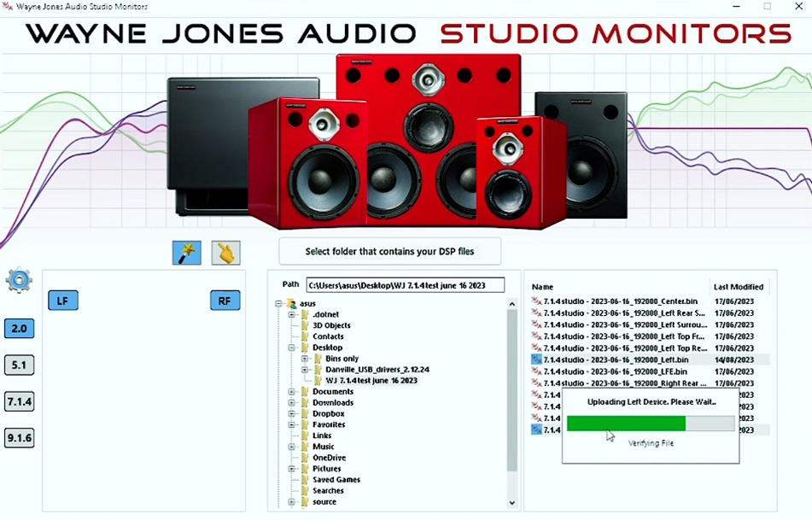The height and width of the screenshot is (520, 812).
Task: Click the Path input field
Action: (405, 285)
